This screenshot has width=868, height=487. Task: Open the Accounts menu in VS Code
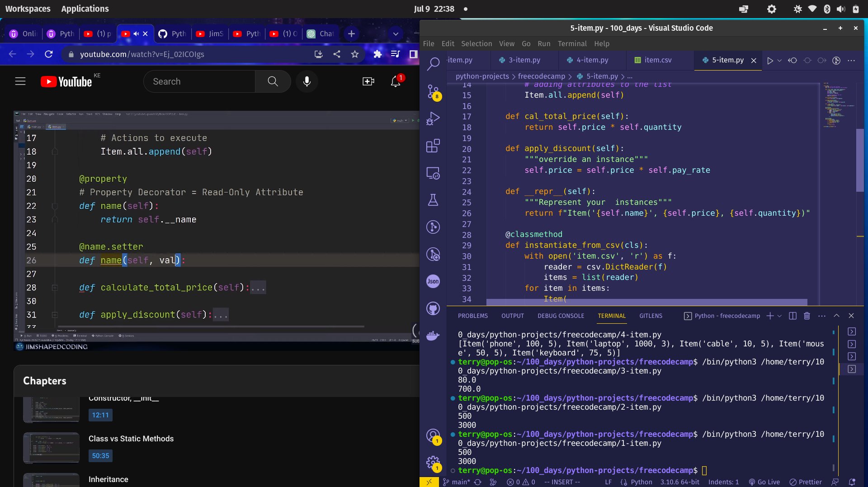click(x=433, y=436)
